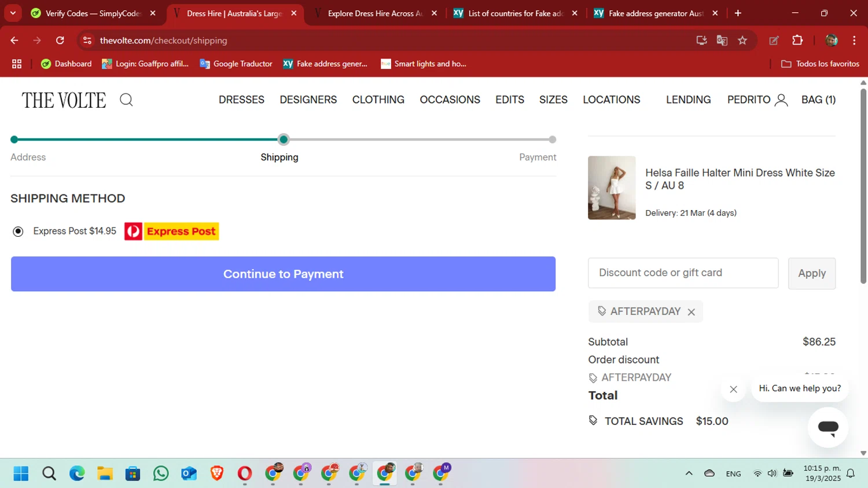
Task: Go to THE VOLTE homepage logo
Action: (64, 100)
